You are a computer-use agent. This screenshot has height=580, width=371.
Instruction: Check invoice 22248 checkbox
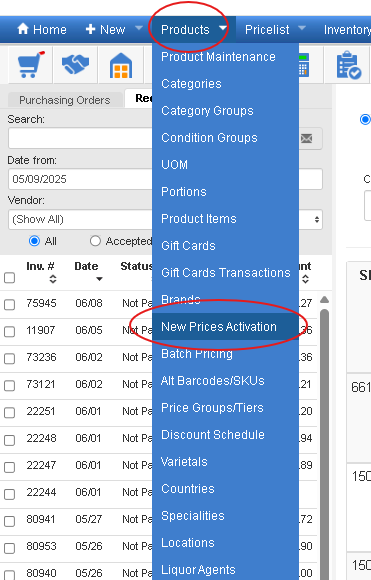9,440
